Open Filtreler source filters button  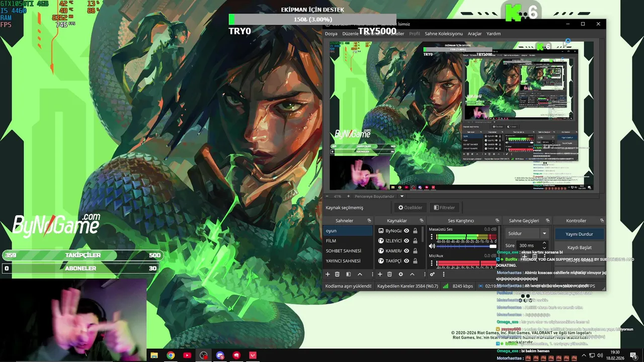(444, 207)
